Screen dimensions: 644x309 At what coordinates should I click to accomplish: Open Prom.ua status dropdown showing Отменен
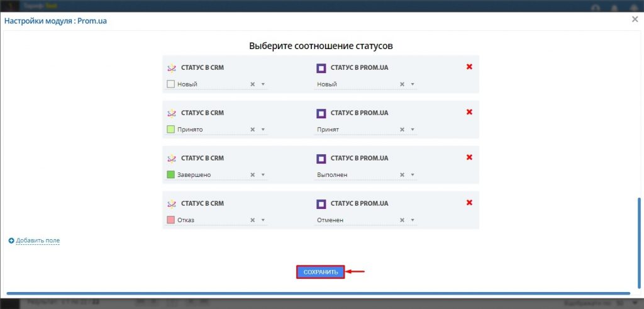(413, 220)
